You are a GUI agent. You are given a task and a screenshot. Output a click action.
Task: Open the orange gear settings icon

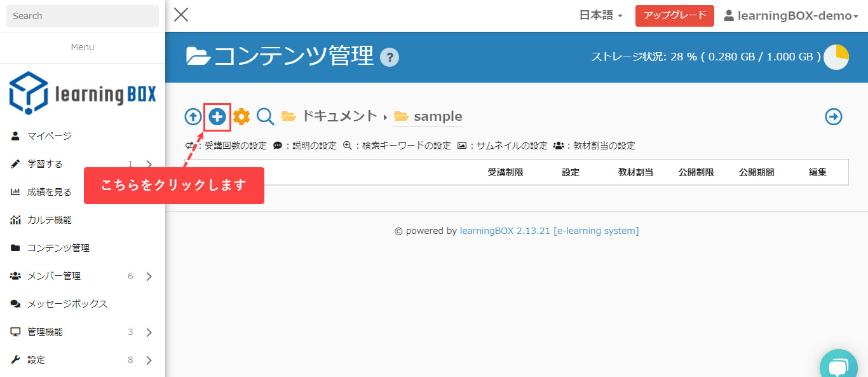pos(241,116)
